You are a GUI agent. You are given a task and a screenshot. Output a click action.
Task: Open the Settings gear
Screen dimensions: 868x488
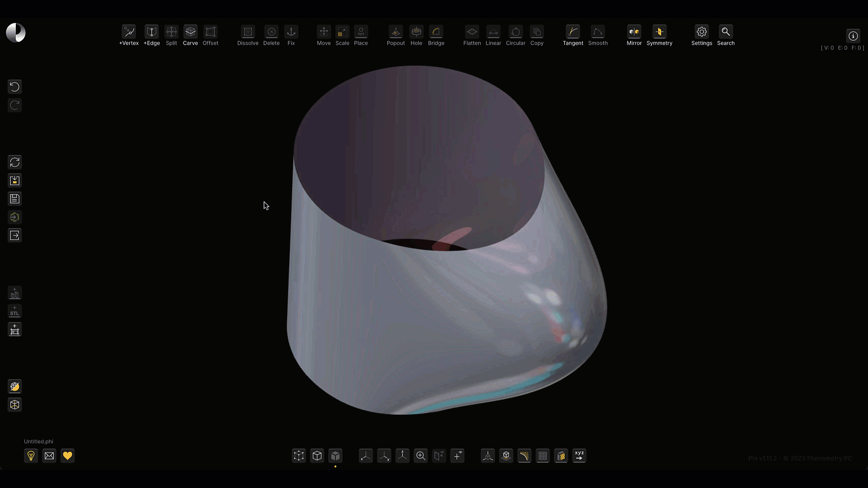pos(702,32)
